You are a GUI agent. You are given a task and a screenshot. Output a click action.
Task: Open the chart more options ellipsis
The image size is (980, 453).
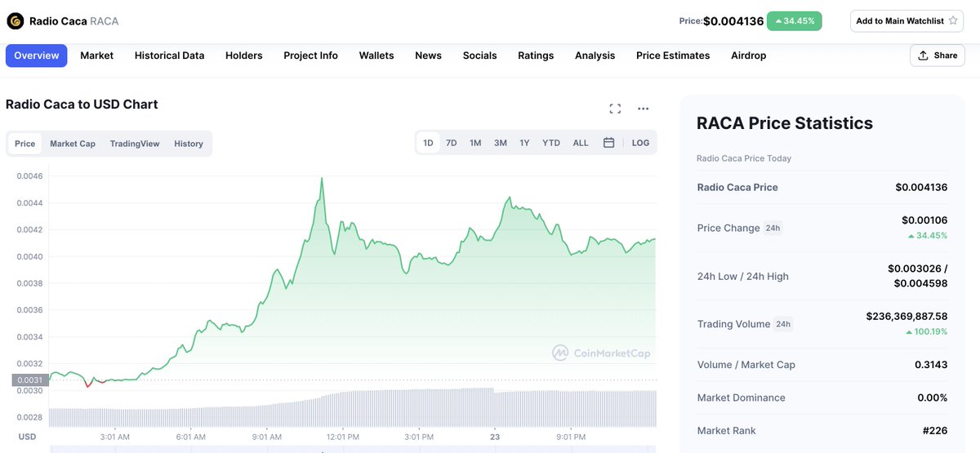click(x=644, y=109)
